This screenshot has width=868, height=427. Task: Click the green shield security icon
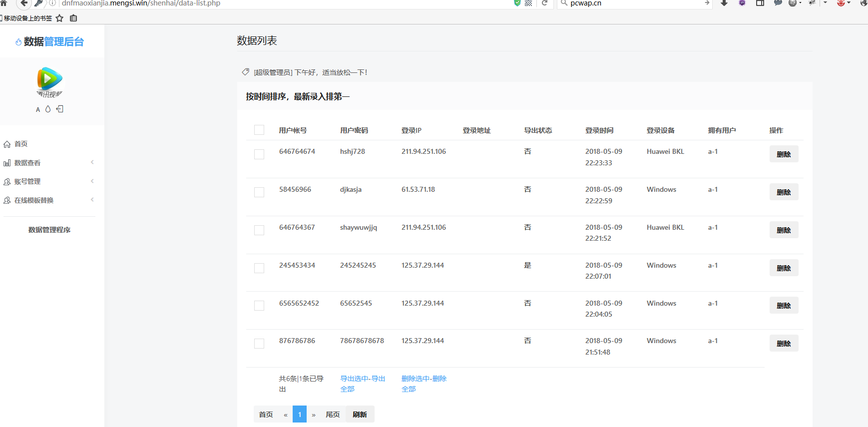coord(517,3)
